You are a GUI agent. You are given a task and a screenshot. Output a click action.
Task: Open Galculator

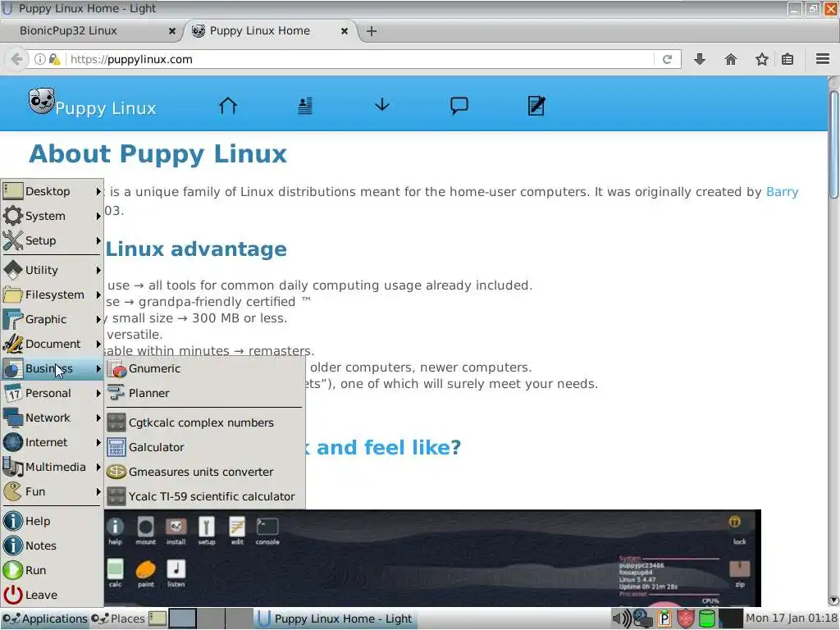point(204,447)
